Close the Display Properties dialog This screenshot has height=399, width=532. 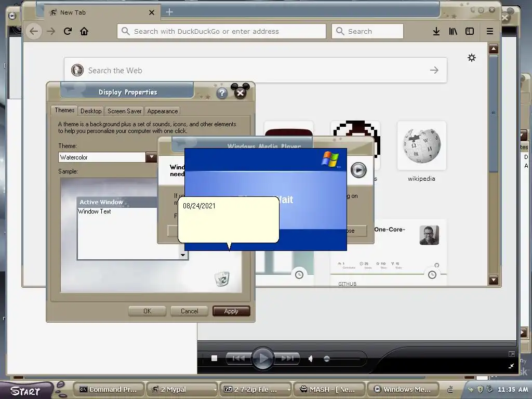pyautogui.click(x=240, y=92)
